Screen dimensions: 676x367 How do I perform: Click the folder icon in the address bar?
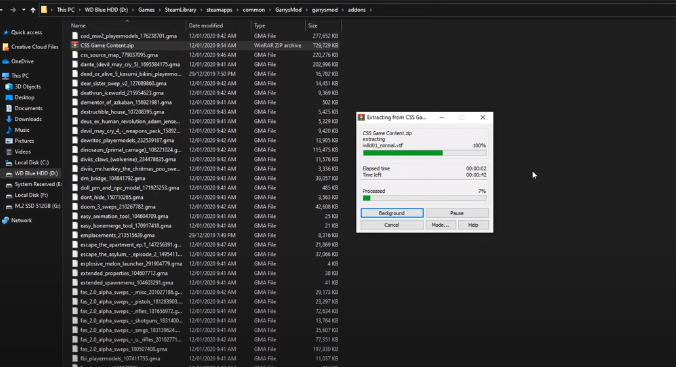(x=44, y=9)
